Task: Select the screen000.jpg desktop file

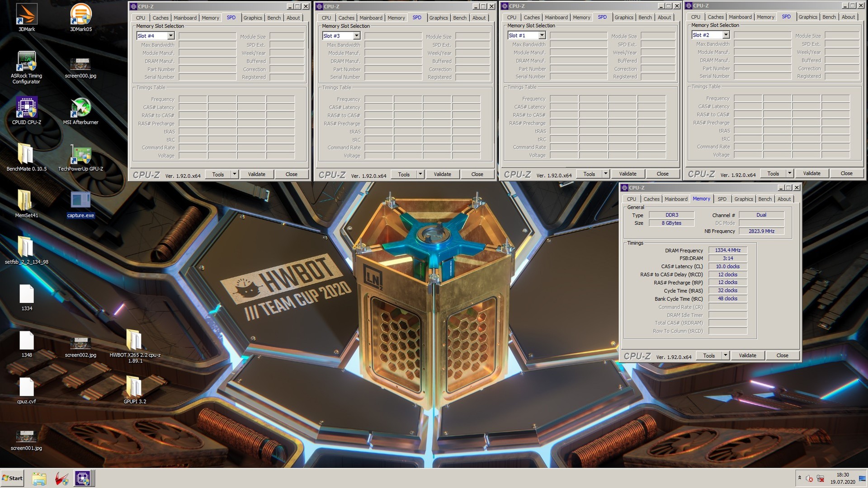Action: (x=80, y=67)
